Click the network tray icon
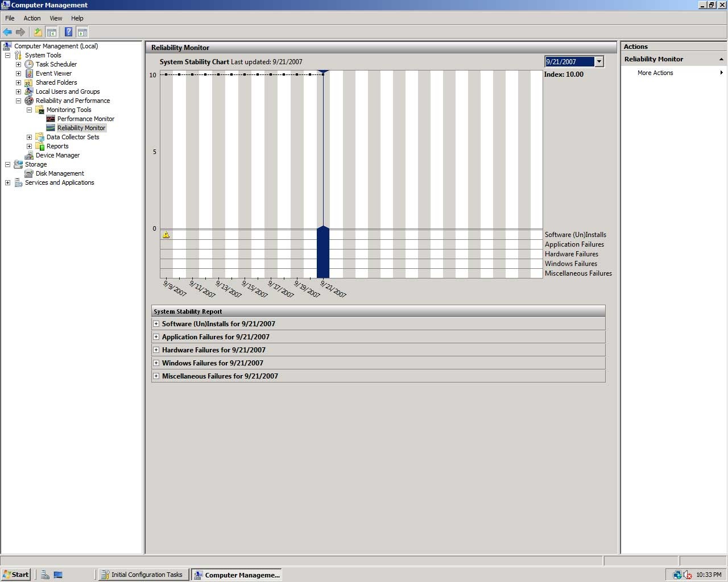The image size is (728, 582). click(677, 575)
